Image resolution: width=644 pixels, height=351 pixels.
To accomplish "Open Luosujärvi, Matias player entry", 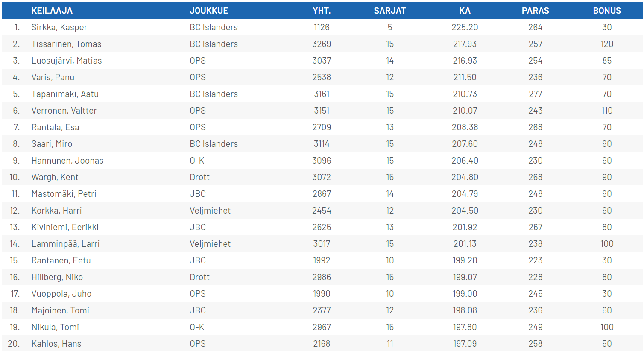I will point(67,61).
